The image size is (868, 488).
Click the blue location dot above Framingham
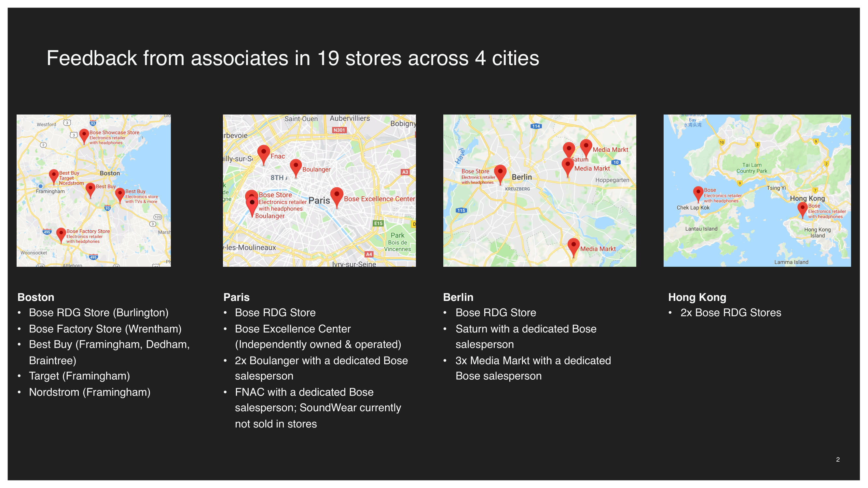pos(40,186)
